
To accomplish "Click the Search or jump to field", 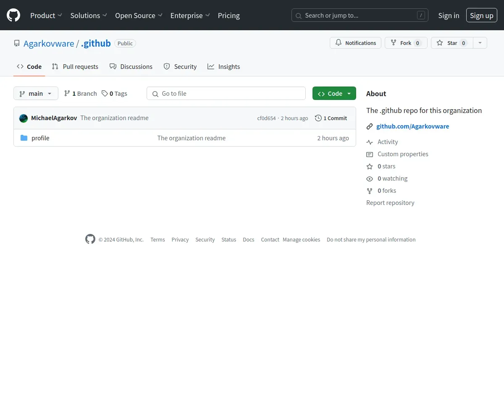I will 360,16.
